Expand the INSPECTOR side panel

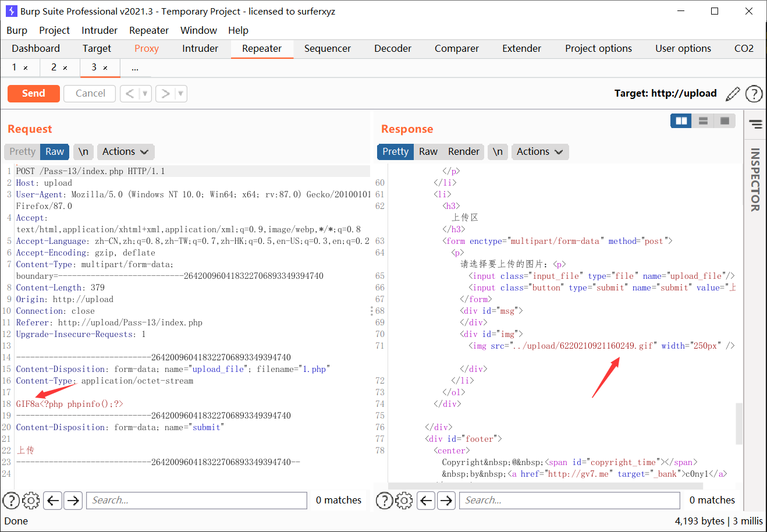pos(755,179)
